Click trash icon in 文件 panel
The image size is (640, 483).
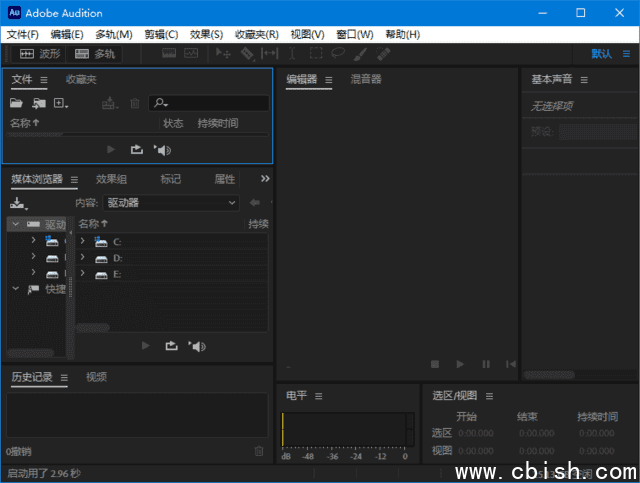[135, 103]
